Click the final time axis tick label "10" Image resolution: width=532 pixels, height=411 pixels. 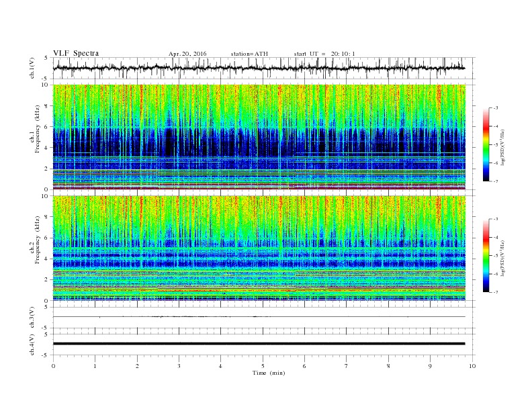[x=472, y=366]
